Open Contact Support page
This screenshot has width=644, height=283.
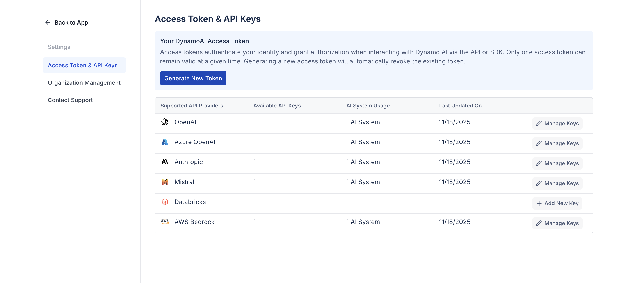[x=70, y=100]
